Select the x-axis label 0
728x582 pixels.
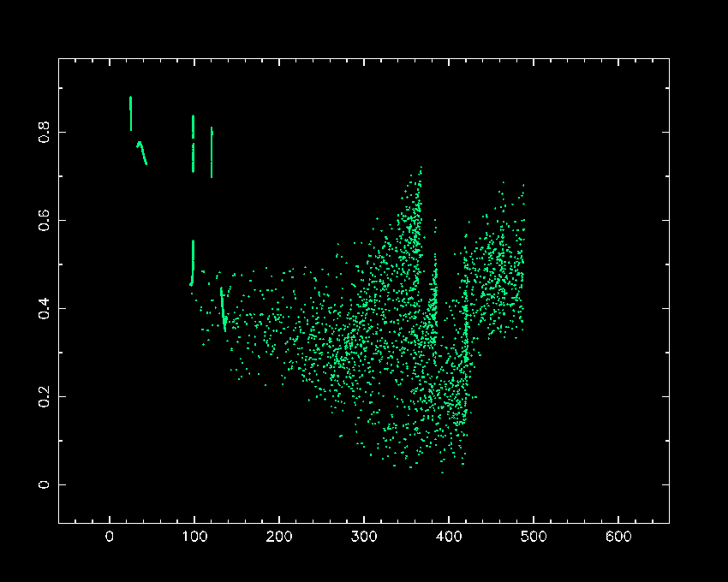point(109,537)
